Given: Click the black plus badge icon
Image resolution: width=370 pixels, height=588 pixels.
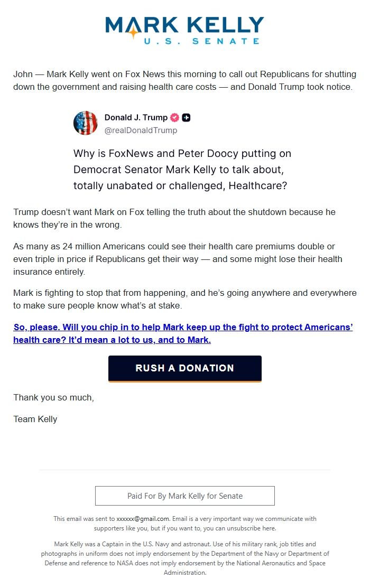Looking at the screenshot, I should tap(186, 118).
